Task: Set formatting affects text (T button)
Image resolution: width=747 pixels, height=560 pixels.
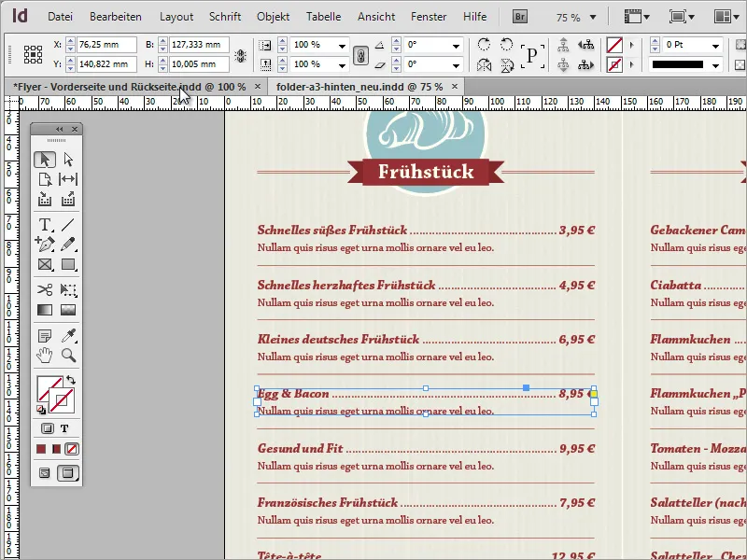Action: [64, 428]
